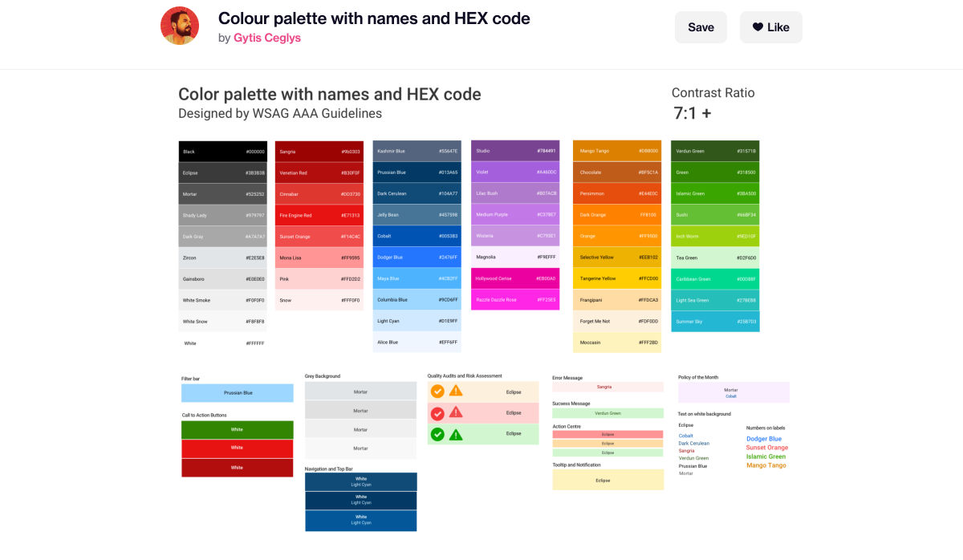Click the green warning triangle icon

coord(456,434)
